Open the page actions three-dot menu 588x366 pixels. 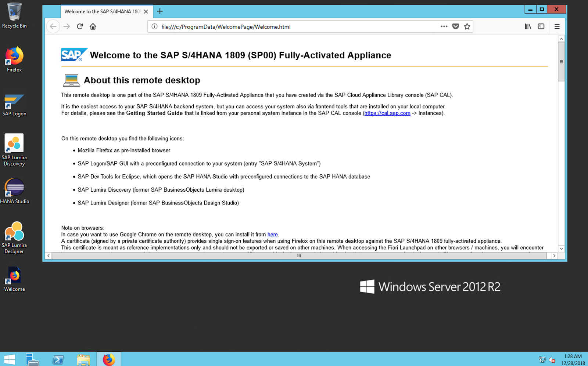point(444,26)
